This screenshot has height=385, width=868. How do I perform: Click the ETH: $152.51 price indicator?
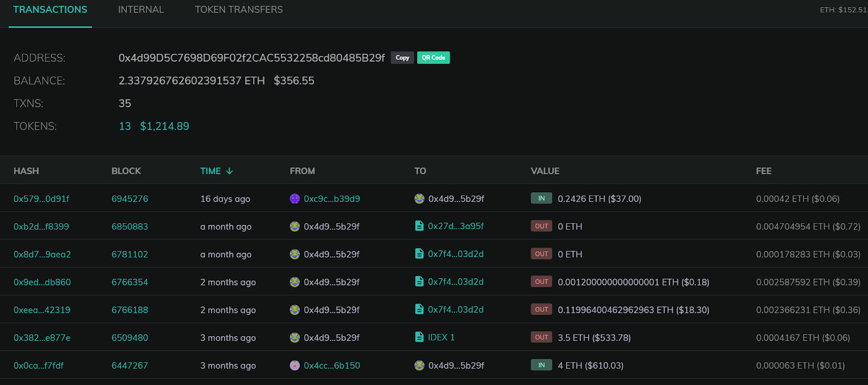[843, 10]
